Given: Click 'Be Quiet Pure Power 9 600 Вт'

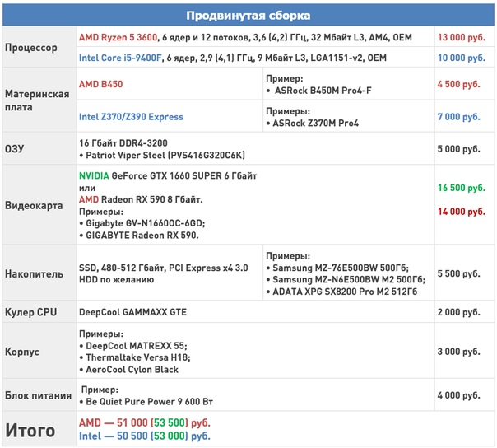Looking at the screenshot, I should (x=149, y=402).
